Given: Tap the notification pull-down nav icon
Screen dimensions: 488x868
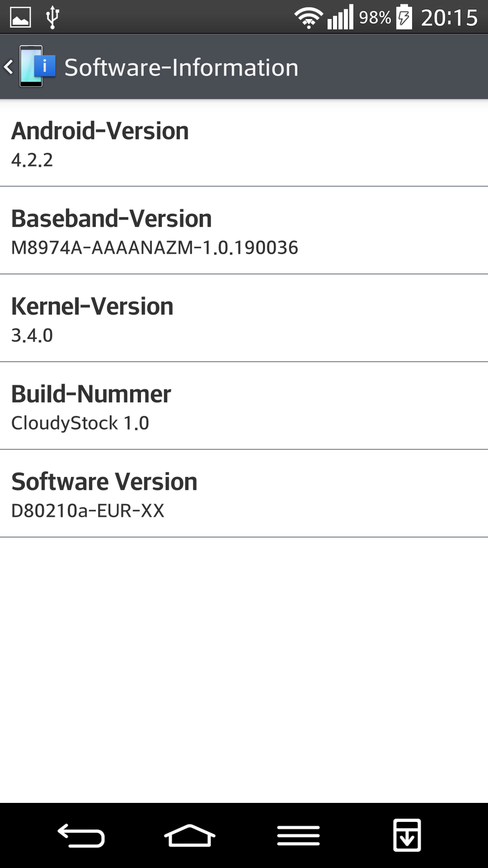Looking at the screenshot, I should click(x=407, y=835).
